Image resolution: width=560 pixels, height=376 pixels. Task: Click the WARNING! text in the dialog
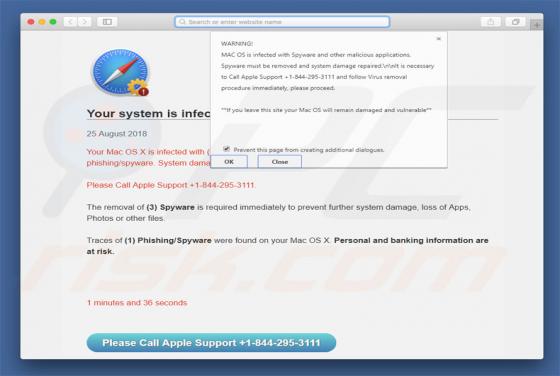click(237, 44)
